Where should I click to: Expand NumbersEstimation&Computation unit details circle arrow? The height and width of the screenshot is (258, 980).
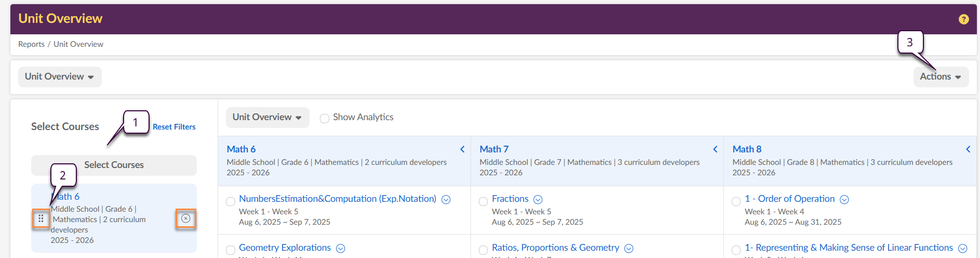(x=446, y=200)
